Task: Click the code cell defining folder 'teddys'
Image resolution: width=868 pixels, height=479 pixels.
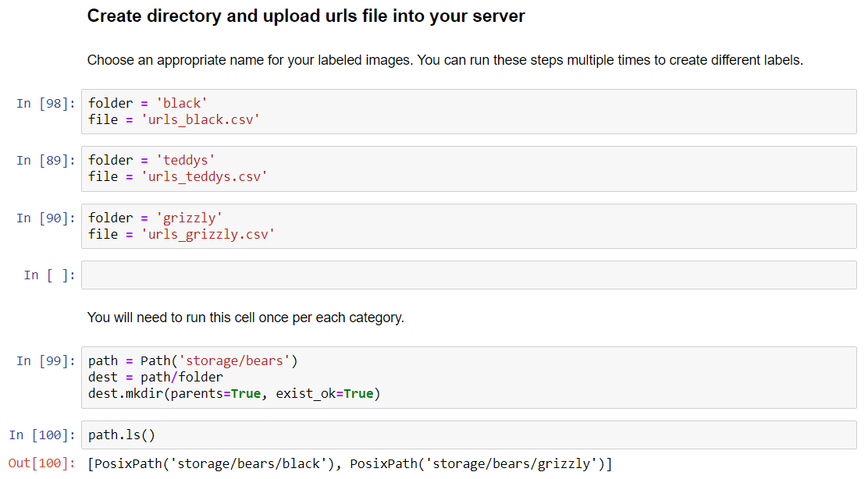Action: coord(469,169)
